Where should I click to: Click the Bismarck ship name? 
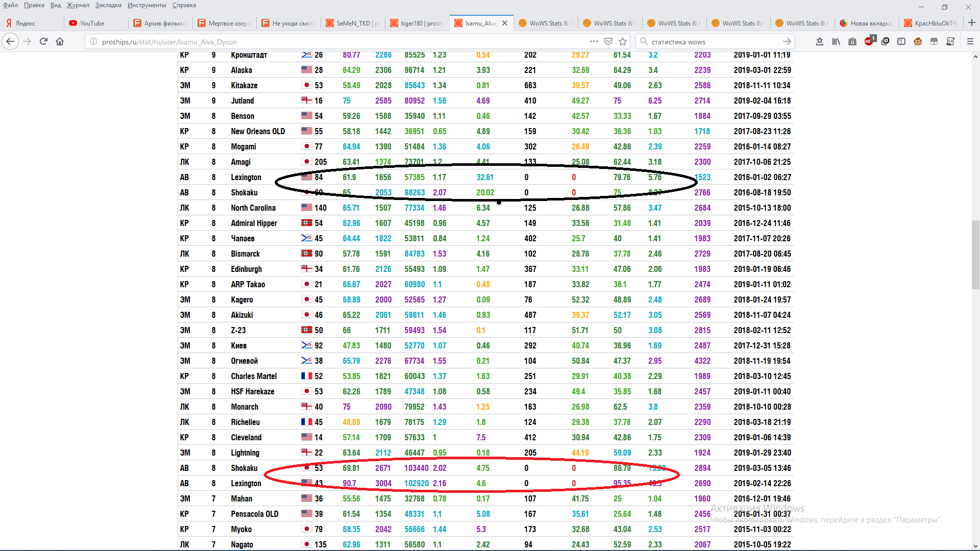tap(245, 254)
